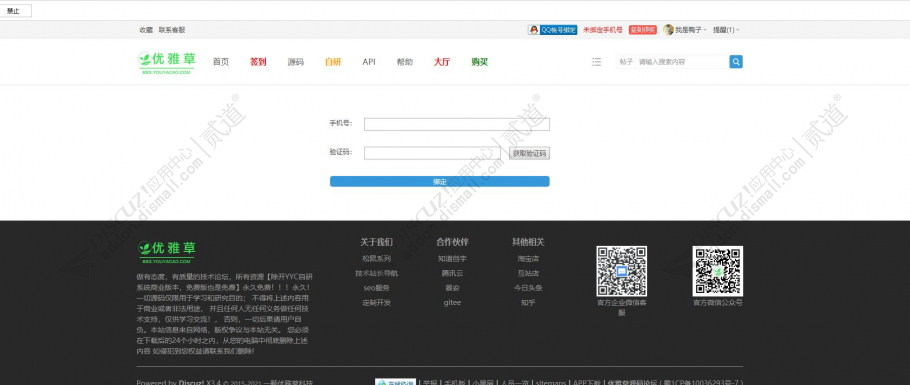Open the 互站店 footer link

point(528,273)
